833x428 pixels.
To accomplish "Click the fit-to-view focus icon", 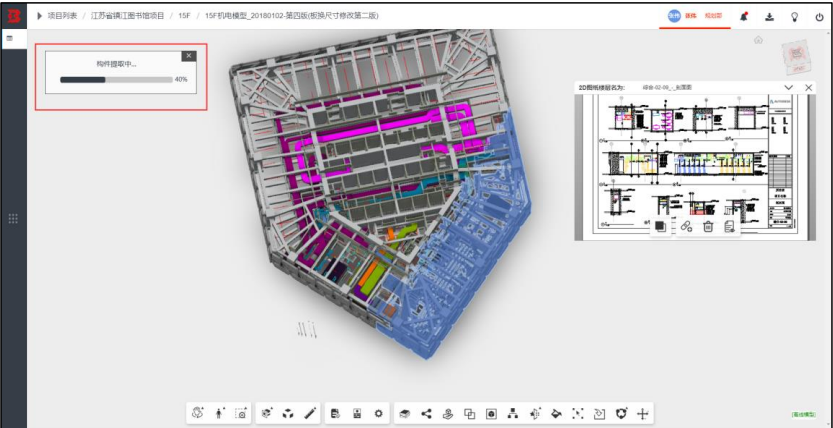I will (578, 413).
